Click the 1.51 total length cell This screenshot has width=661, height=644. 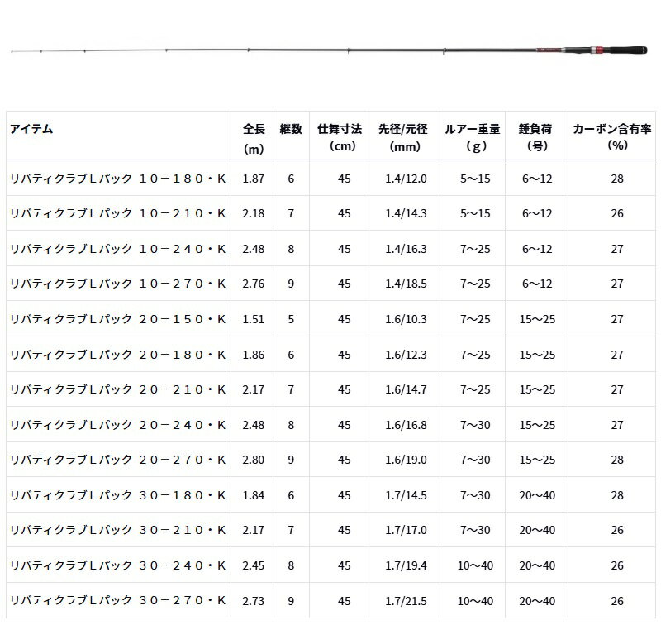coord(254,319)
